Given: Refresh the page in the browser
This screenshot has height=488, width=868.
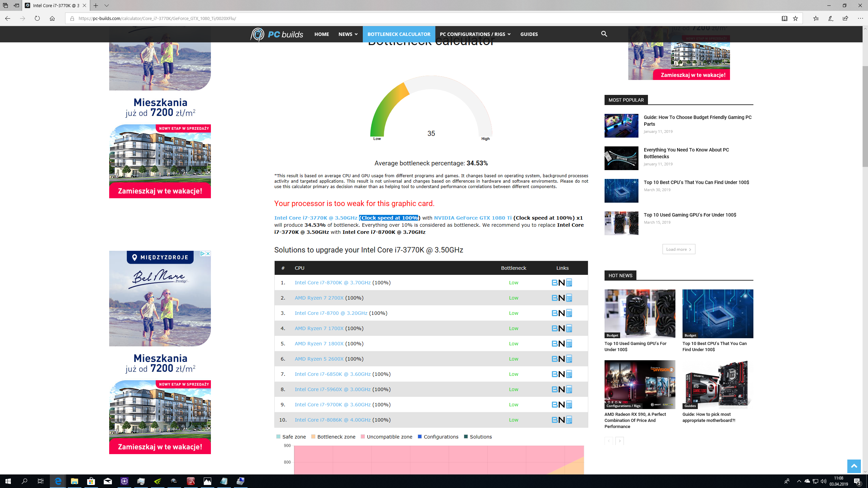Looking at the screenshot, I should [37, 19].
